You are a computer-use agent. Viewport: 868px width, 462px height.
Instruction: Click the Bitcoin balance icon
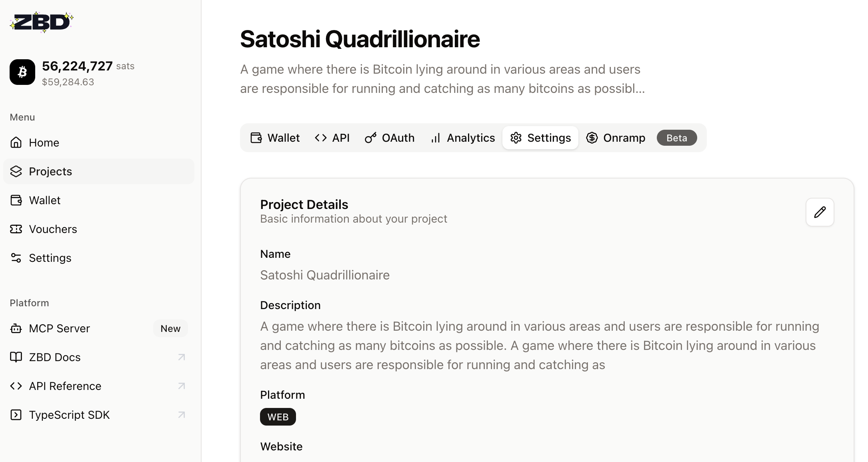pos(22,72)
